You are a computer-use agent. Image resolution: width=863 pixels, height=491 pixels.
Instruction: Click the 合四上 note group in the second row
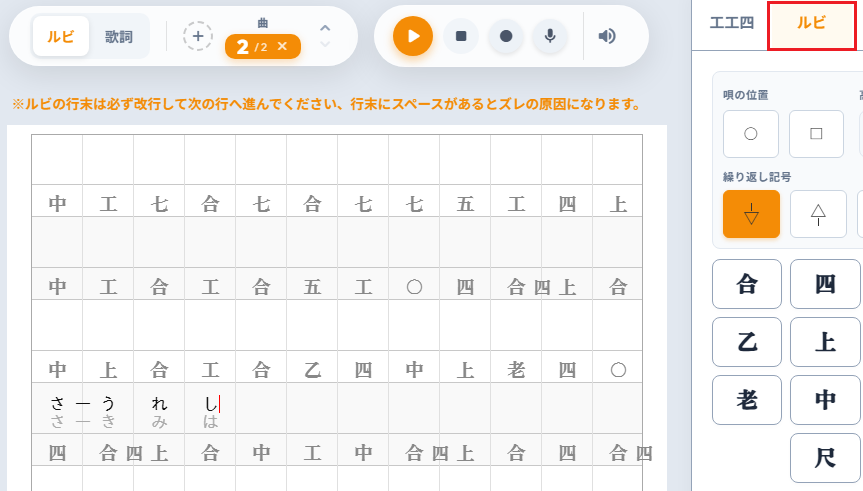tap(542, 287)
